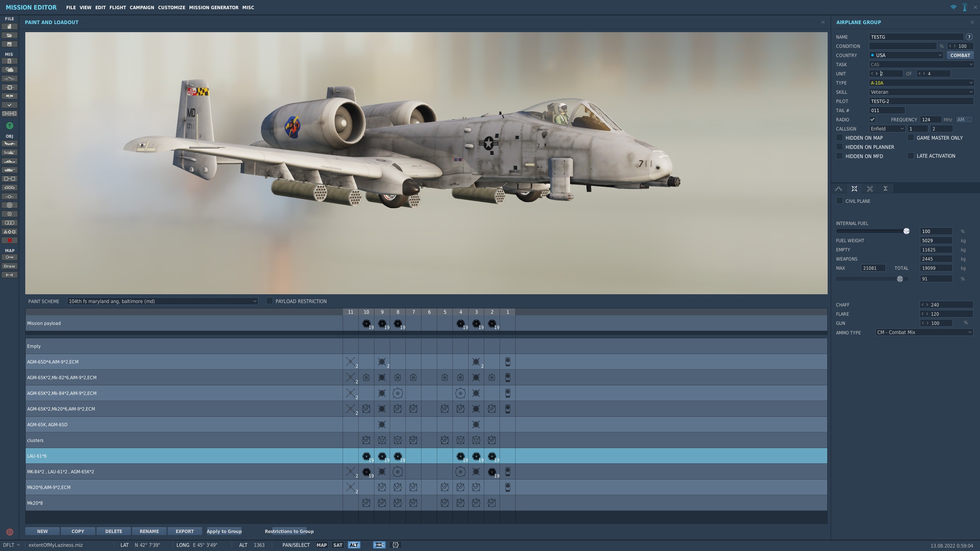This screenshot has height=551, width=980.
Task: Click the open mission folder icon
Action: [x=10, y=35]
